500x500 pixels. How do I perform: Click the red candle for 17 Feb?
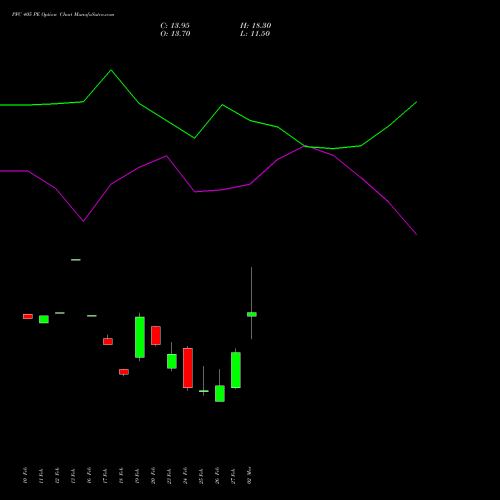tap(108, 341)
